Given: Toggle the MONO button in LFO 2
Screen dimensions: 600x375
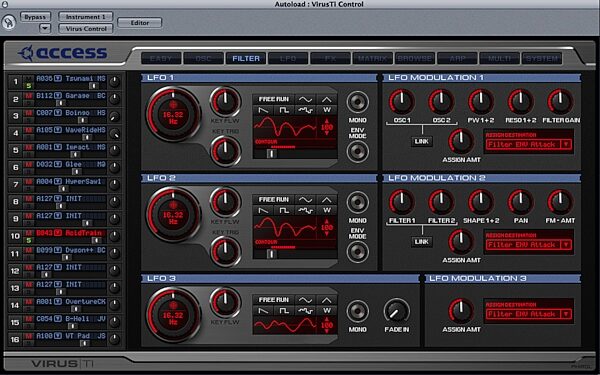Looking at the screenshot, I should (x=357, y=202).
